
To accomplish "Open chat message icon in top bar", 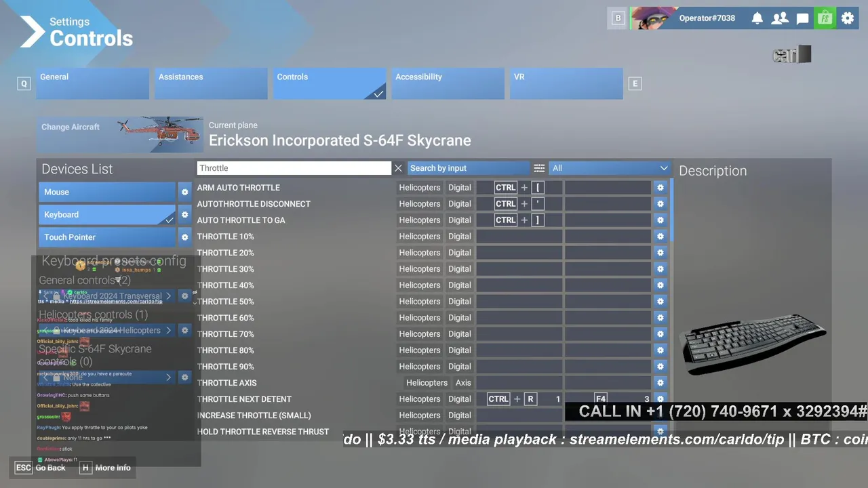I will click(802, 18).
